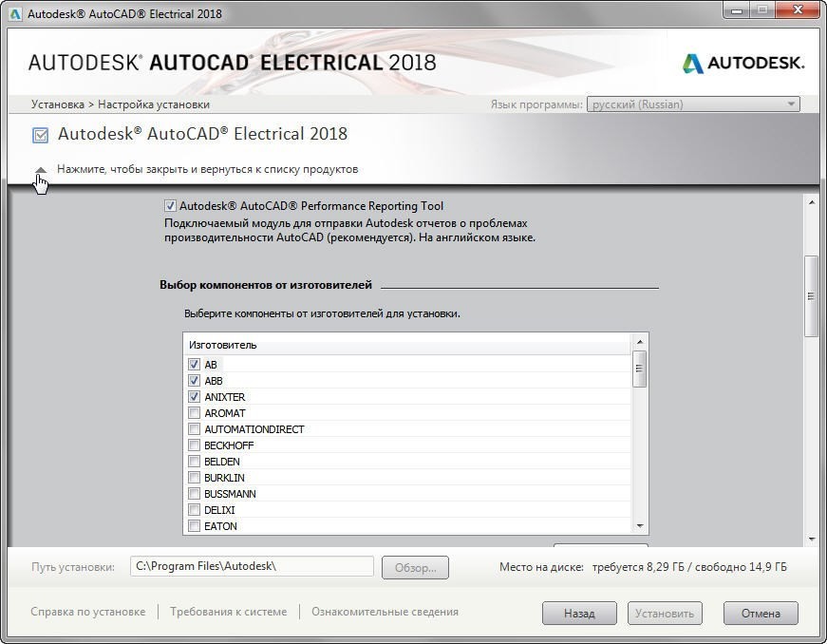Viewport: 827px width, 644px height.
Task: Enable the AUTOMATIONDIRECT manufacturer checkbox
Action: pos(194,429)
